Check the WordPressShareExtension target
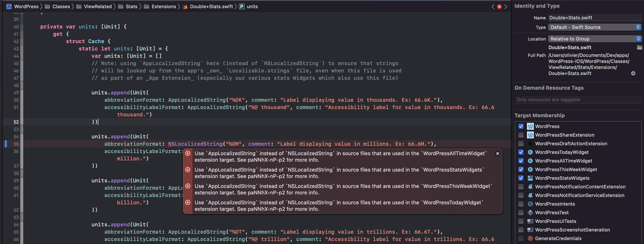This screenshot has height=244, width=644. [x=521, y=135]
